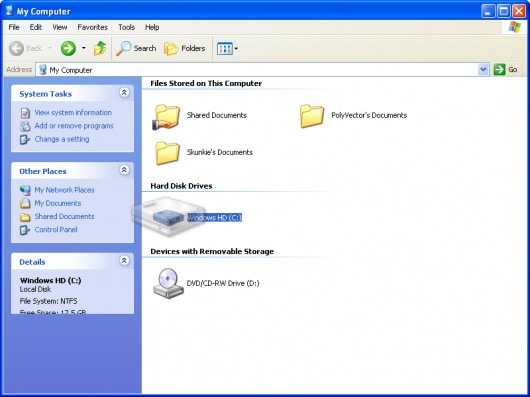Open the Search pane

click(136, 49)
